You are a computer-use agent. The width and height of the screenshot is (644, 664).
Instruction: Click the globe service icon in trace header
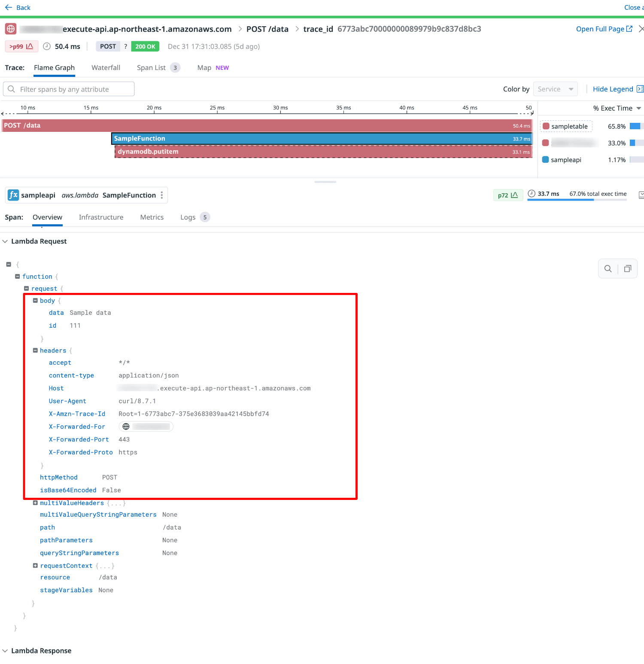[11, 29]
